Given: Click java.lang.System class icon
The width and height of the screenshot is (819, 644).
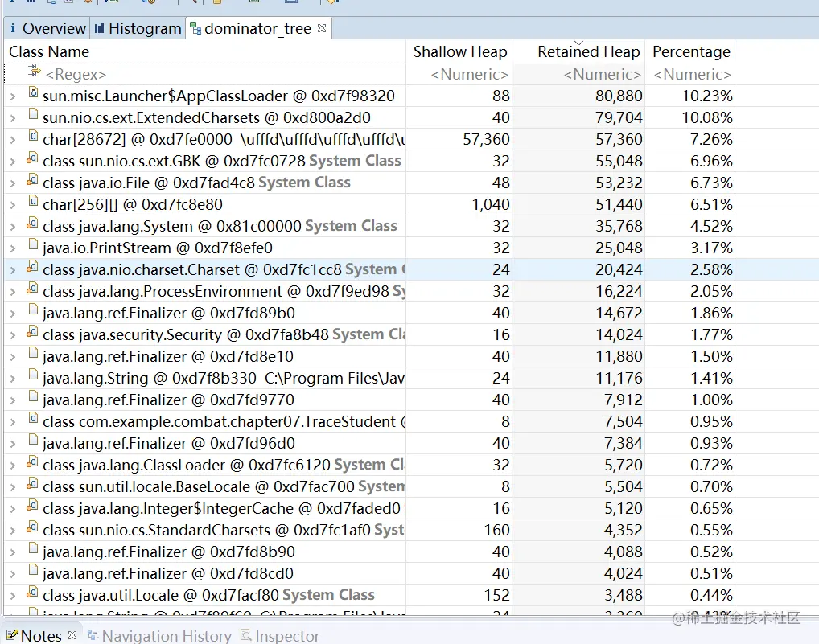Looking at the screenshot, I should click(33, 224).
